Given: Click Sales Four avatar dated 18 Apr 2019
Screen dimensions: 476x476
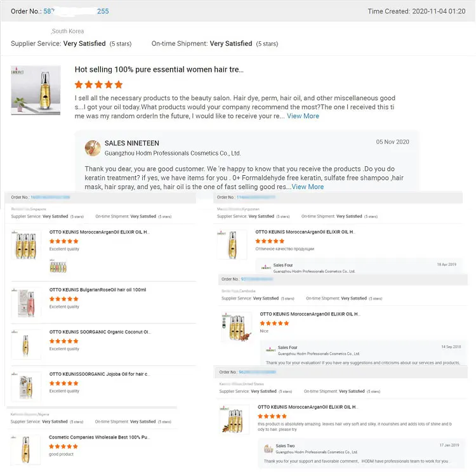Looking at the screenshot, I should click(266, 267).
